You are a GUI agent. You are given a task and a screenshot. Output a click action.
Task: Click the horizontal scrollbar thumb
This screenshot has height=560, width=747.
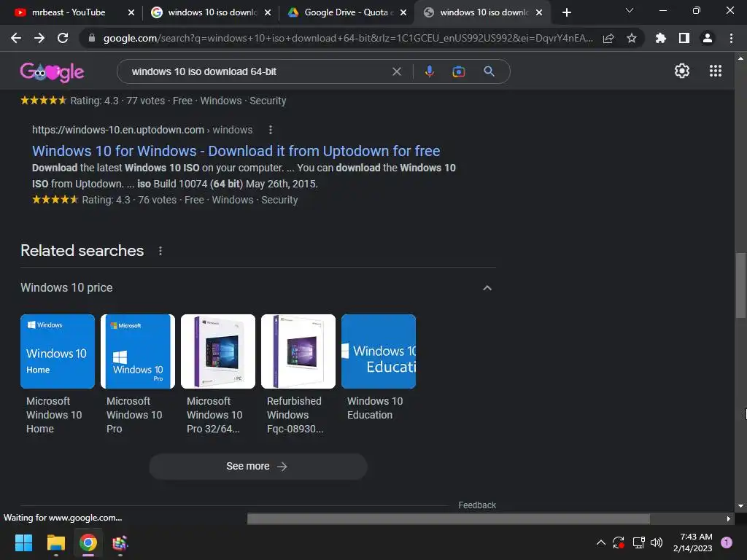point(449,518)
